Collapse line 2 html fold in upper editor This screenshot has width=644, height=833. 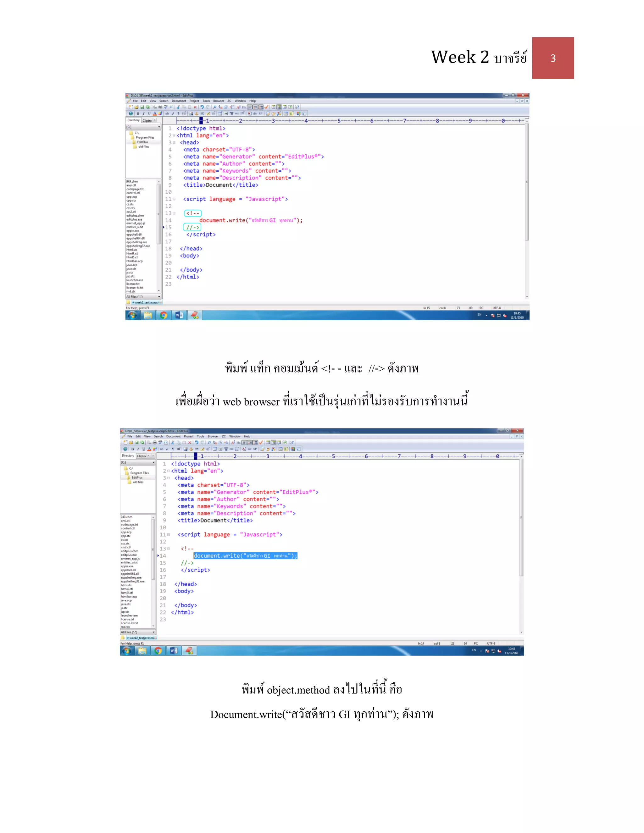174,135
